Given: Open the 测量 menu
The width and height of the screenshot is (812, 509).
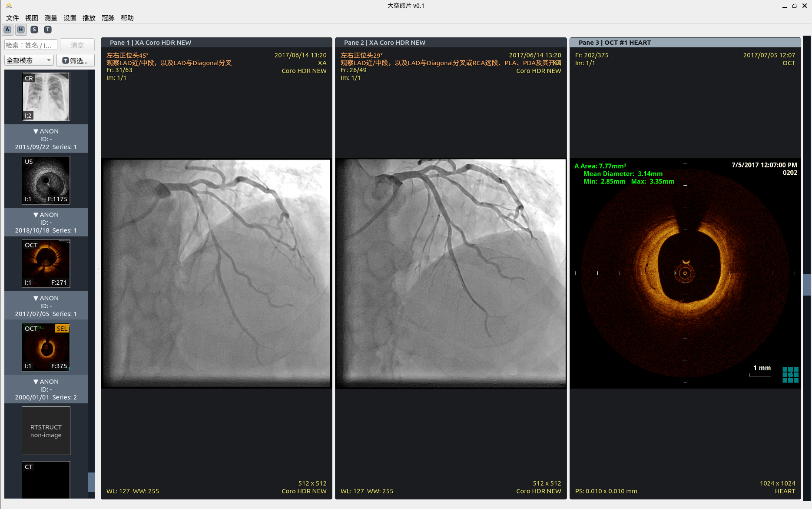Looking at the screenshot, I should tap(51, 18).
